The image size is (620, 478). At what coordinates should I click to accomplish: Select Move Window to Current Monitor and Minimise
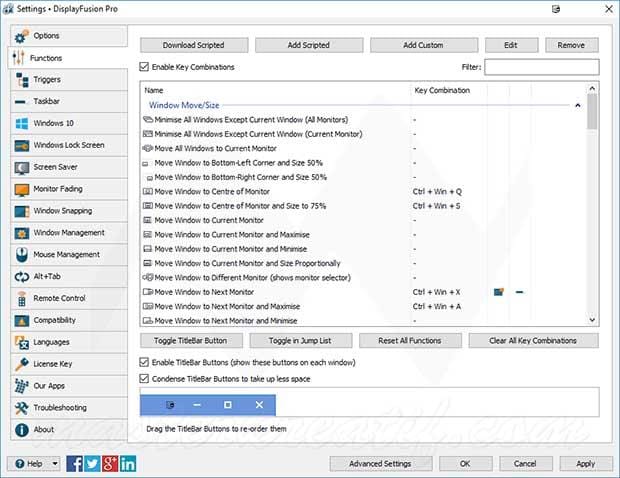(364, 249)
